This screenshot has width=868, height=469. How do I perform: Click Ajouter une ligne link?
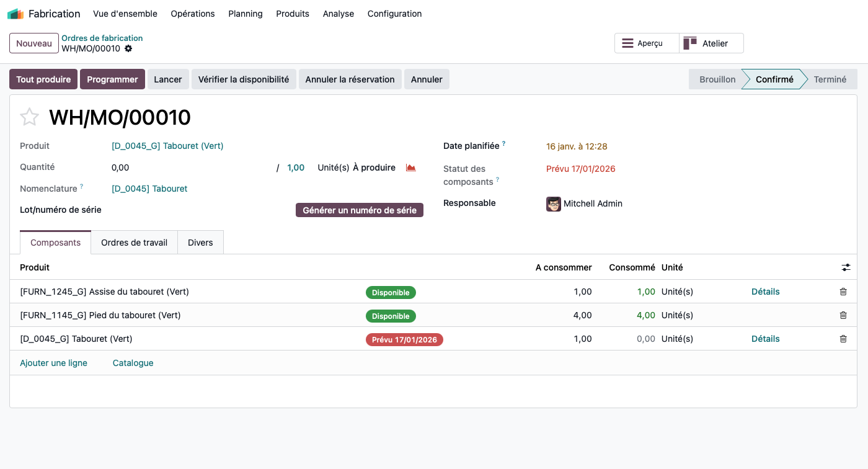point(53,363)
